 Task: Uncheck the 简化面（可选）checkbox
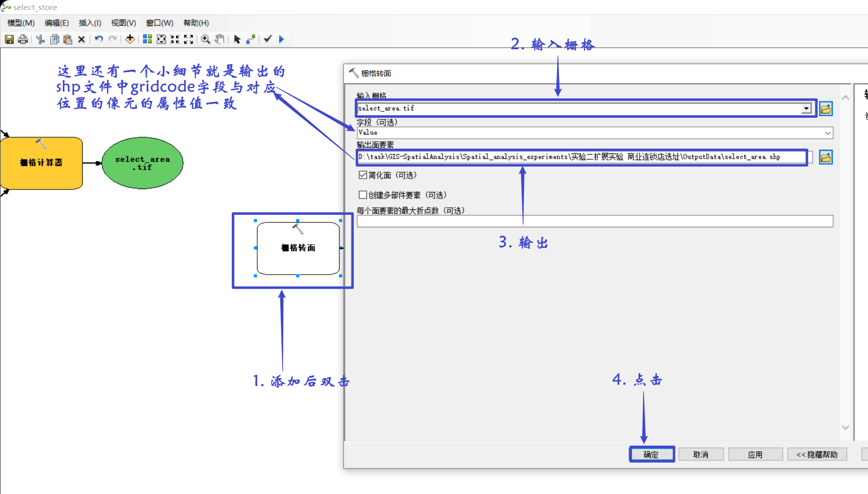(x=362, y=175)
